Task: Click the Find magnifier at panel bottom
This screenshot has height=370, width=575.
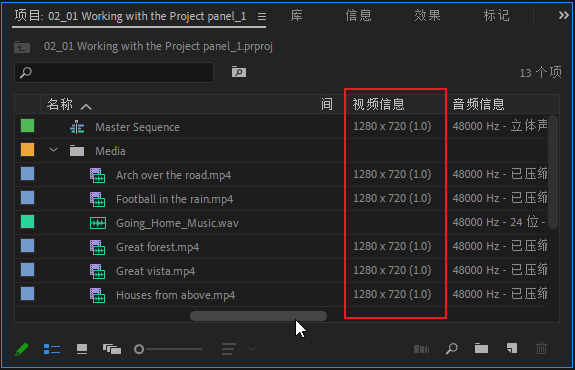Action: coord(452,349)
